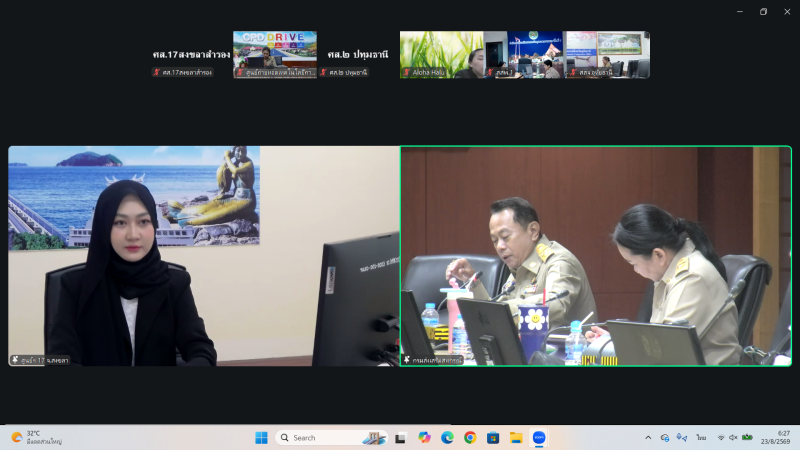This screenshot has width=800, height=450.
Task: Open File Explorer from the taskbar
Action: pyautogui.click(x=516, y=438)
